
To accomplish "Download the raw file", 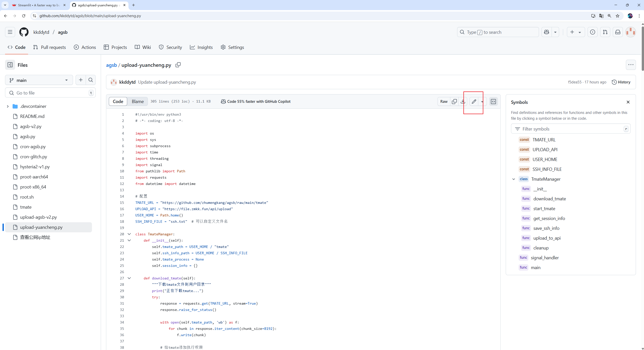I will pyautogui.click(x=463, y=102).
